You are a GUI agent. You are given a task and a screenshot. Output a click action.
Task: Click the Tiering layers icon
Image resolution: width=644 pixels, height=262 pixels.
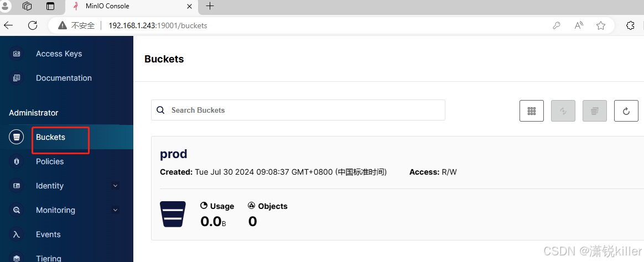17,258
